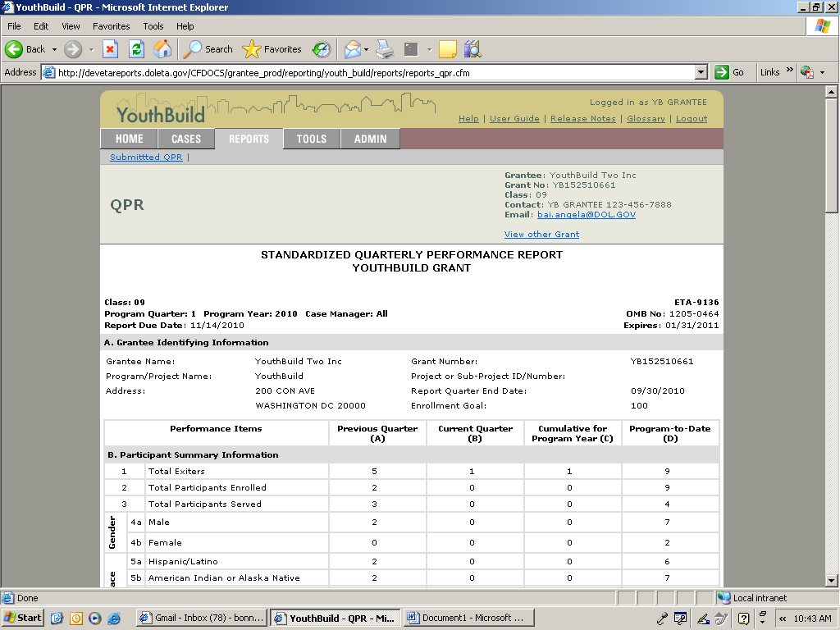Viewport: 840px width, 630px height.
Task: Click the yellow Discuss note icon
Action: pos(447,49)
